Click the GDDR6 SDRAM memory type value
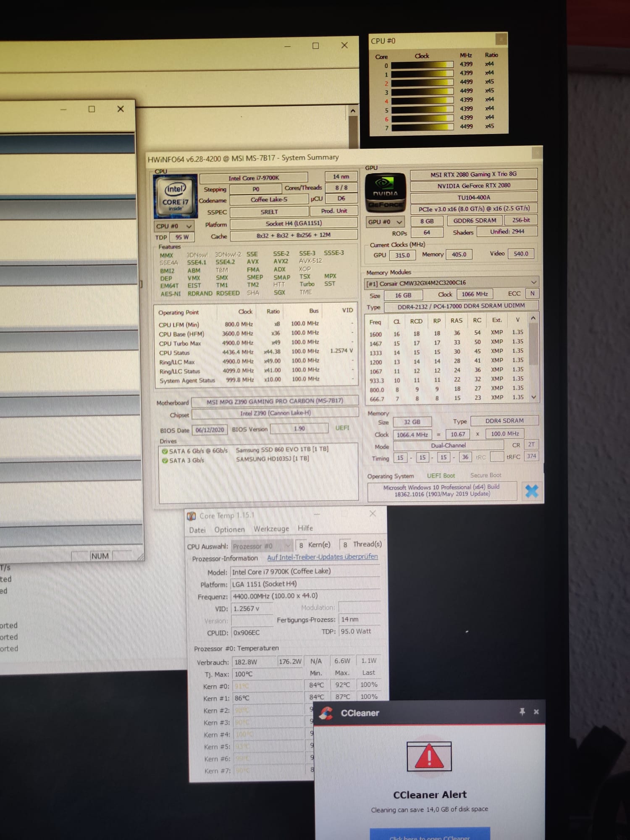This screenshot has height=840, width=630. point(475,220)
